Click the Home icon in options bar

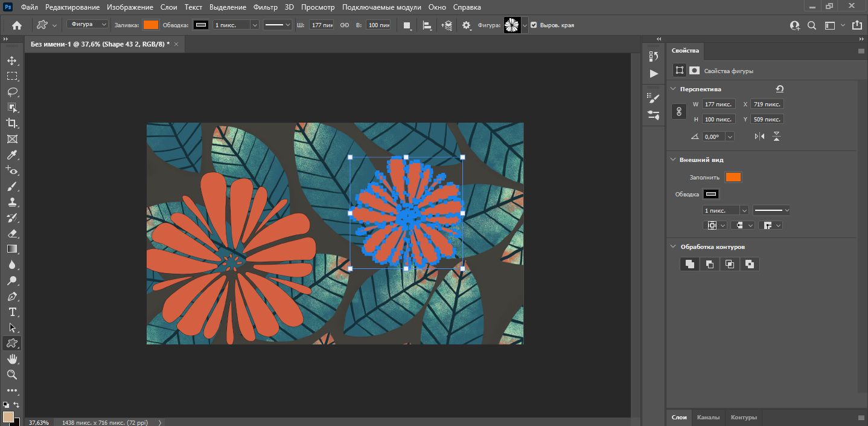(17, 25)
